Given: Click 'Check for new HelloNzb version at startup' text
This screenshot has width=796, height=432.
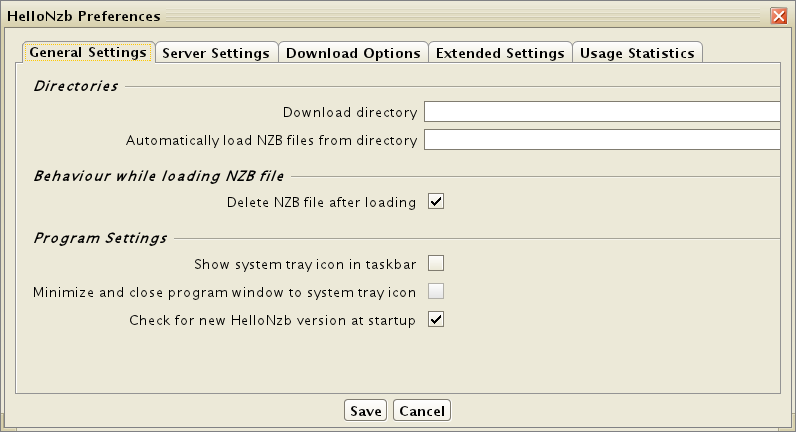Looking at the screenshot, I should [272, 320].
